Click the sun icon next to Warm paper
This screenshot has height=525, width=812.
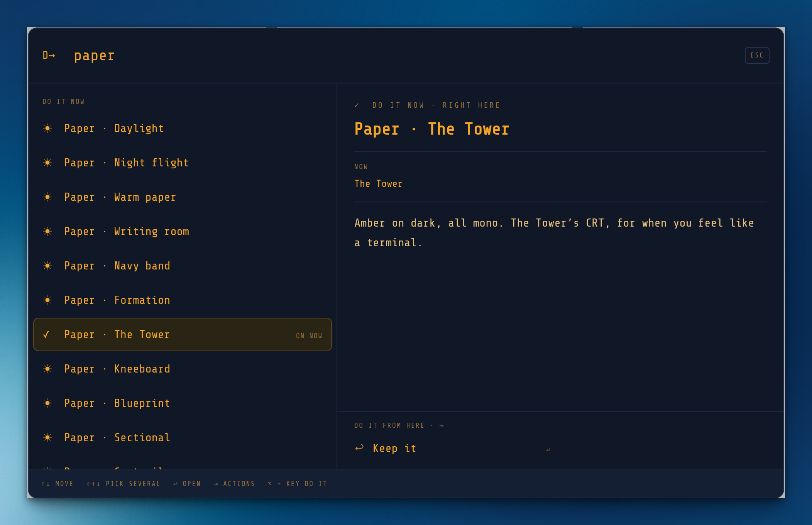click(47, 197)
